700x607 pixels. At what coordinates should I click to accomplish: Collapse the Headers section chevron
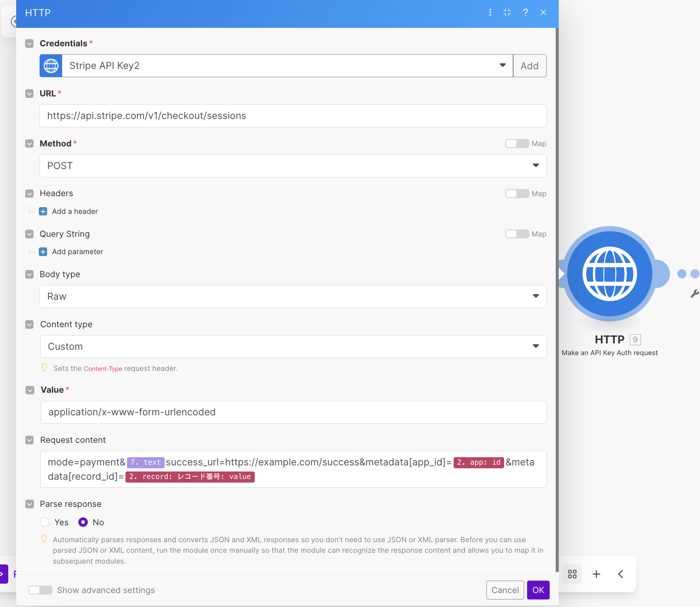[29, 194]
